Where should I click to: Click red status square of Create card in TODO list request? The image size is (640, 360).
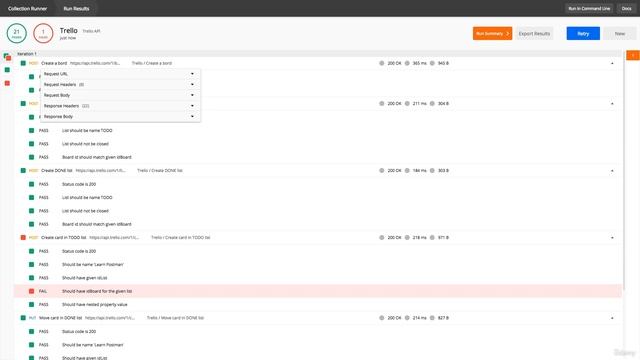coord(23,238)
